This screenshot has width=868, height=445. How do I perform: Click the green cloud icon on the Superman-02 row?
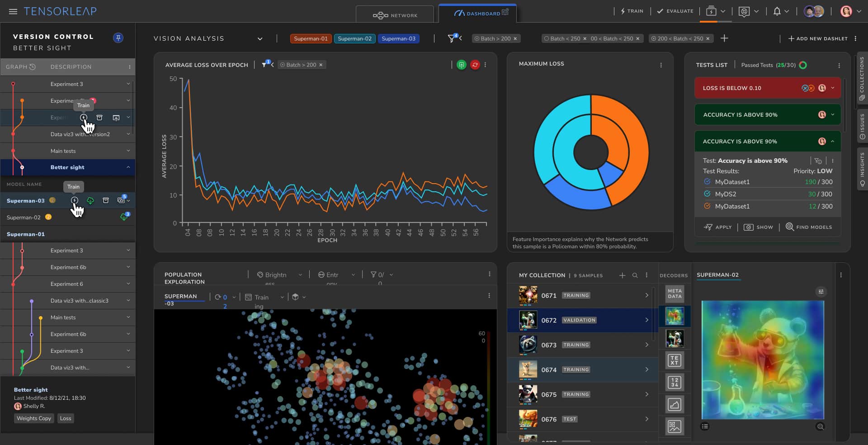coord(124,218)
